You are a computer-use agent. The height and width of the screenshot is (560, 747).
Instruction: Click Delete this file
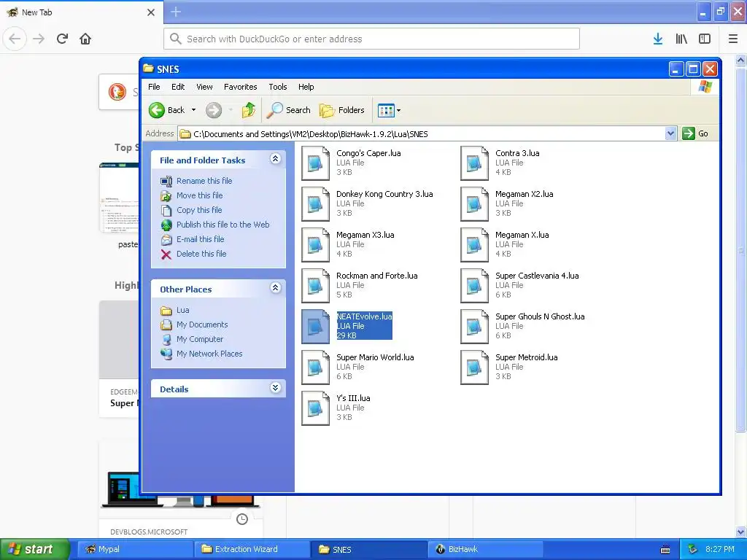tap(201, 254)
